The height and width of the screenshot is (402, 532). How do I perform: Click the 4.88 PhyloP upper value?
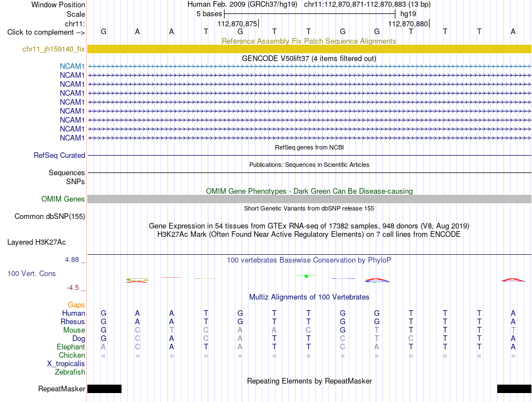(72, 260)
